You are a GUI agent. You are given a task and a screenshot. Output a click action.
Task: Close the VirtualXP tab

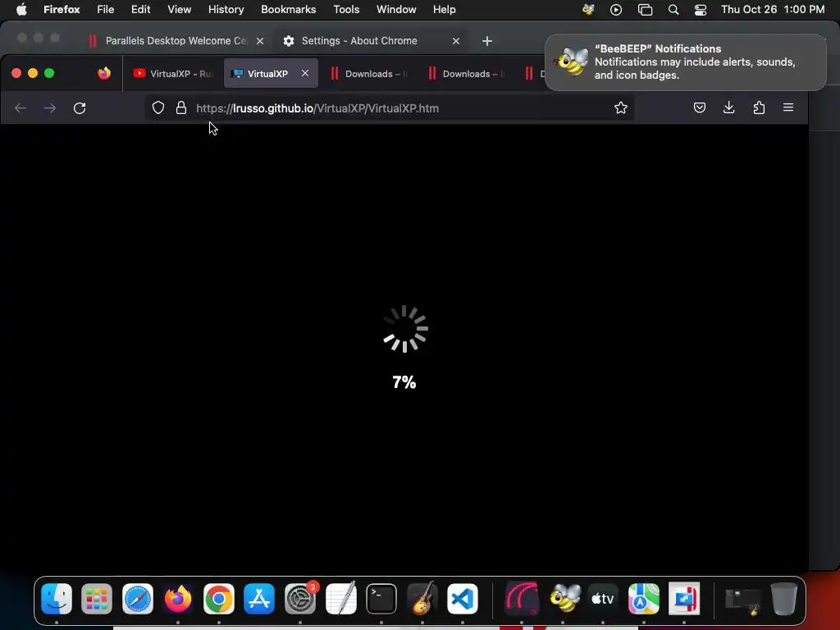[305, 73]
